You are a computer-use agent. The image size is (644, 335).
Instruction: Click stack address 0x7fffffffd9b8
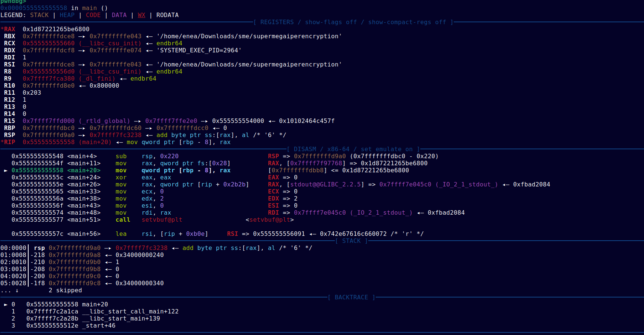point(75,269)
